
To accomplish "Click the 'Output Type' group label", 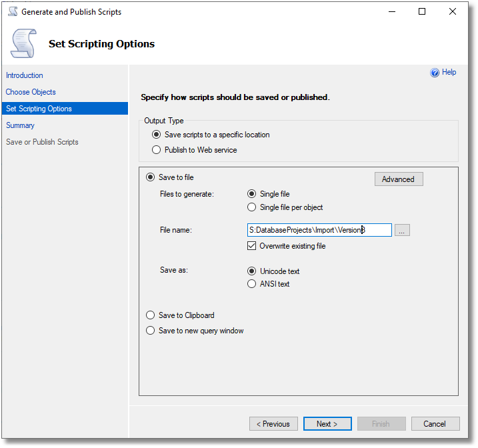I will pos(164,121).
